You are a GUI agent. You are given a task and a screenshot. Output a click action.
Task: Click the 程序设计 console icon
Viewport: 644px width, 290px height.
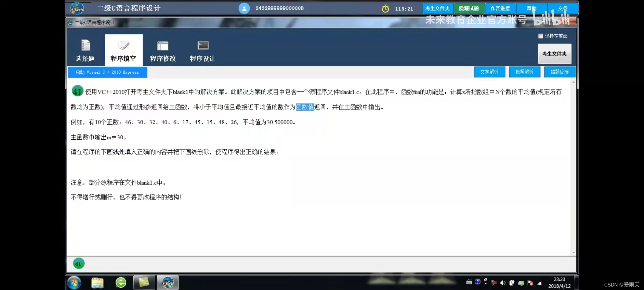(x=203, y=45)
